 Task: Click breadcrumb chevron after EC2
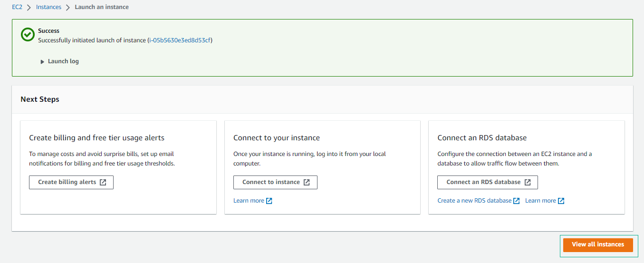pyautogui.click(x=29, y=7)
